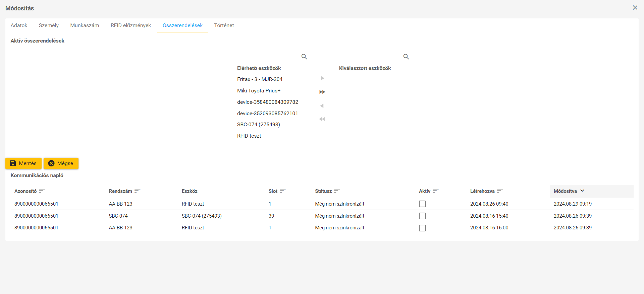This screenshot has width=644, height=294.
Task: Switch to the RFID előzmények tab
Action: (131, 25)
